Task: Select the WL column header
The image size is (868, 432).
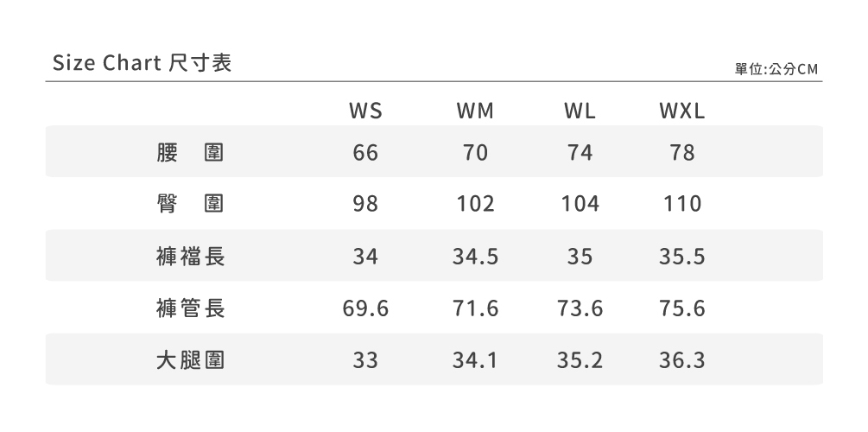Action: coord(580,111)
